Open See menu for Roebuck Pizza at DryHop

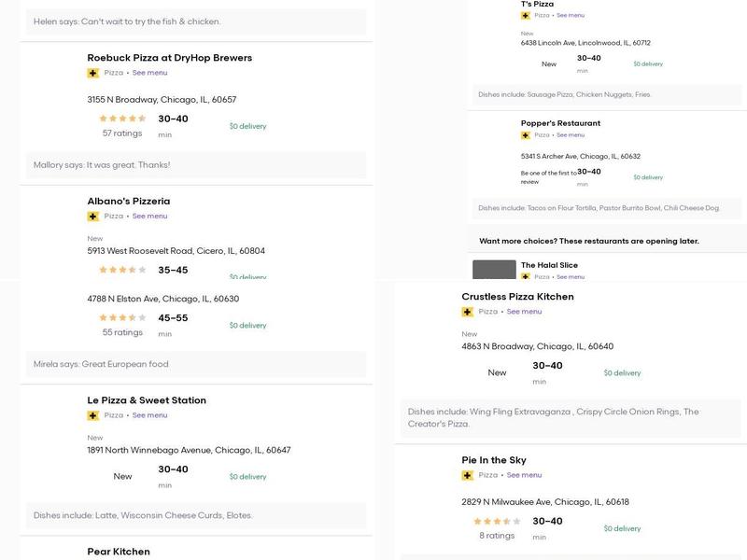click(x=149, y=73)
